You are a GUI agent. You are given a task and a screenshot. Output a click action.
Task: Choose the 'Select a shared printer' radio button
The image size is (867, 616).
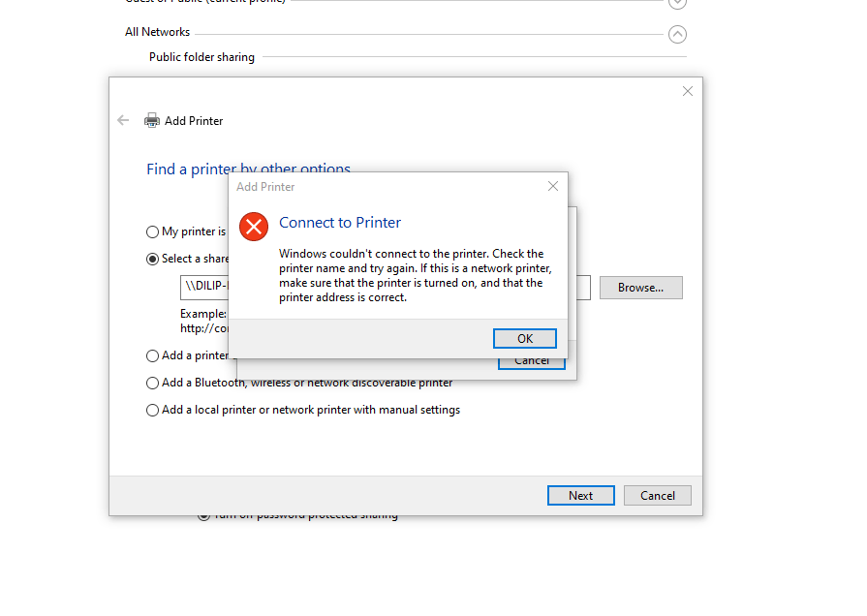(x=153, y=259)
